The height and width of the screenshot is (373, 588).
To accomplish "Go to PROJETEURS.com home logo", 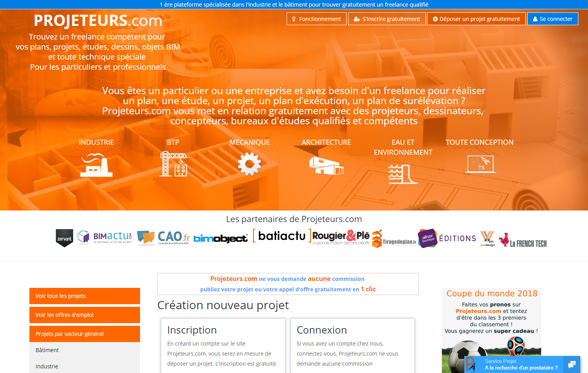I will click(x=98, y=21).
